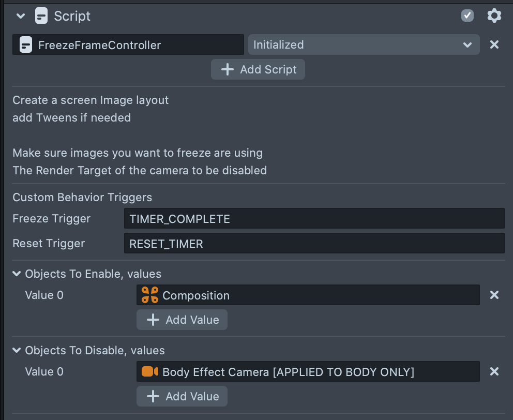Click the Add Script button

coord(258,70)
